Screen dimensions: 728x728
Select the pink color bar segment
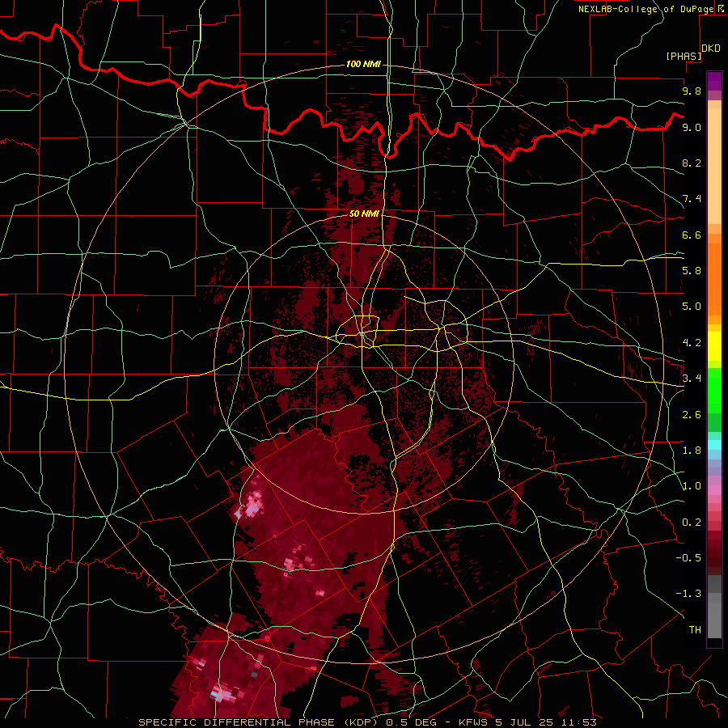714,490
